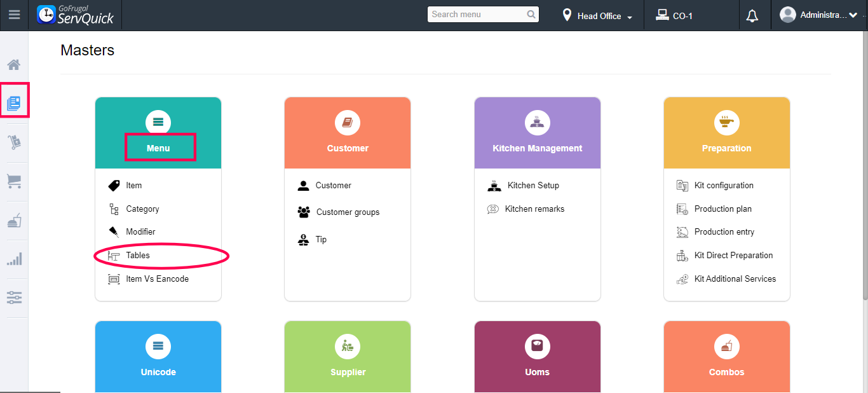Screen dimensions: 868x393
Task: Select the CO-1 counter indicator
Action: coord(674,16)
